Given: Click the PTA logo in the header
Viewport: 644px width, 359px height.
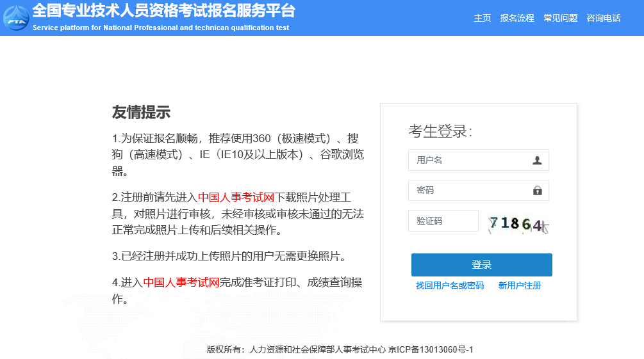Looking at the screenshot, I should [x=16, y=17].
